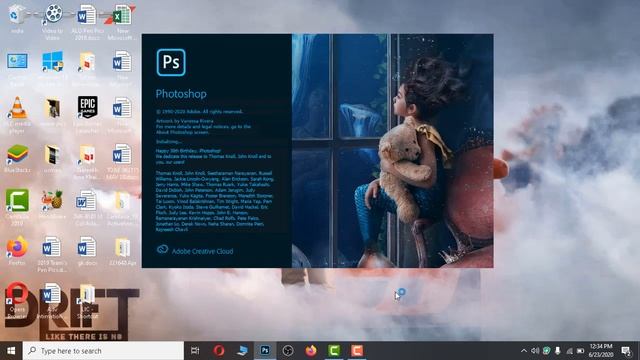This screenshot has height=360, width=640.
Task: Click the Ps logo on splash screen
Action: tap(171, 62)
